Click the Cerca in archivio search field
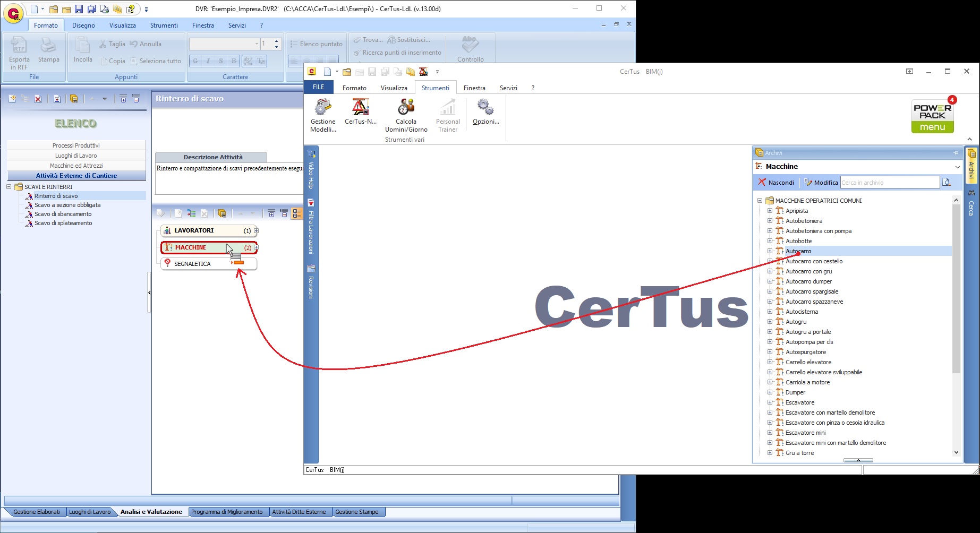 click(x=890, y=183)
